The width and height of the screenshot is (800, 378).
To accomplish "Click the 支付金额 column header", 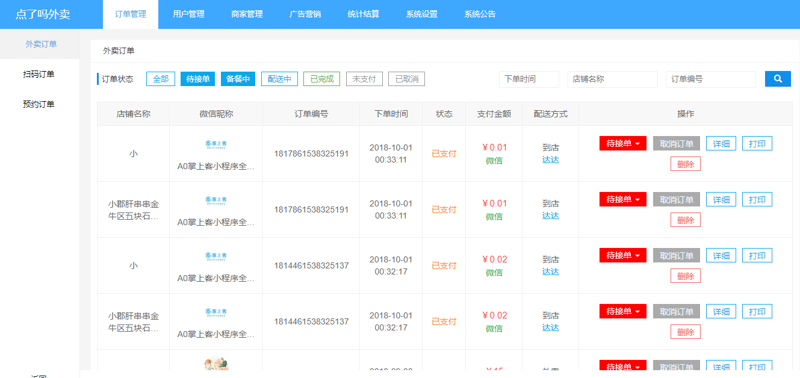I will pyautogui.click(x=494, y=114).
